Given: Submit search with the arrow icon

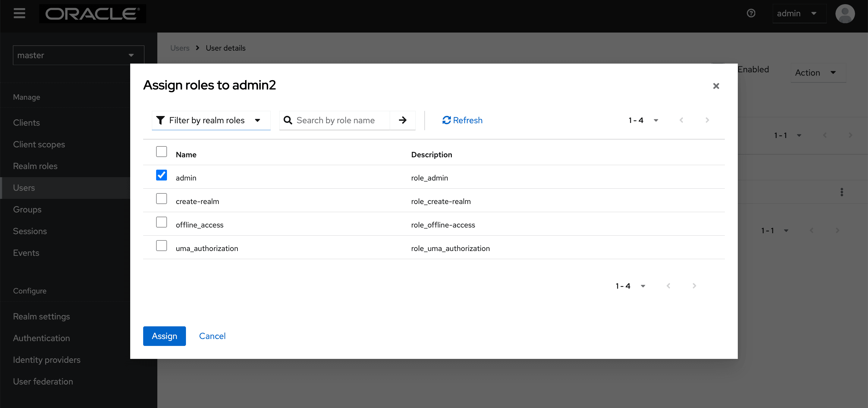Looking at the screenshot, I should pos(403,120).
